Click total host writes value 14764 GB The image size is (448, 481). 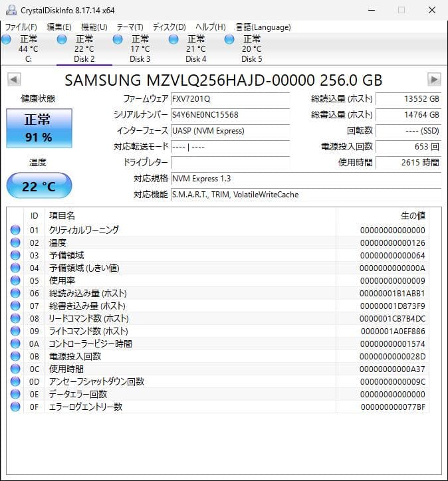pos(408,115)
